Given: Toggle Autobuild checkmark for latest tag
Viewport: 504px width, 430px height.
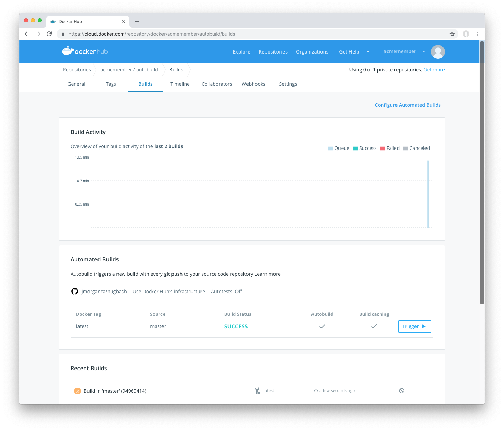Looking at the screenshot, I should point(322,326).
